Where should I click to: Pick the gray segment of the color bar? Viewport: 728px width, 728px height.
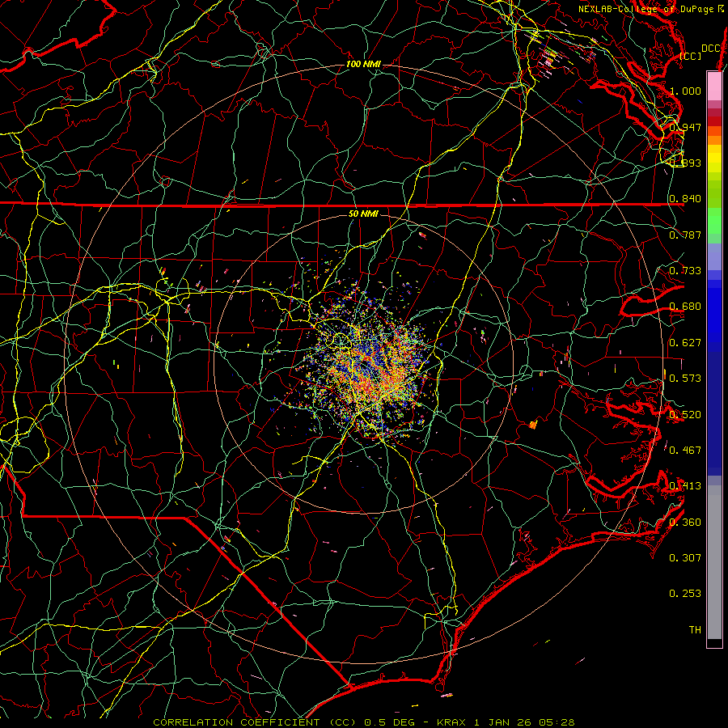(x=714, y=562)
